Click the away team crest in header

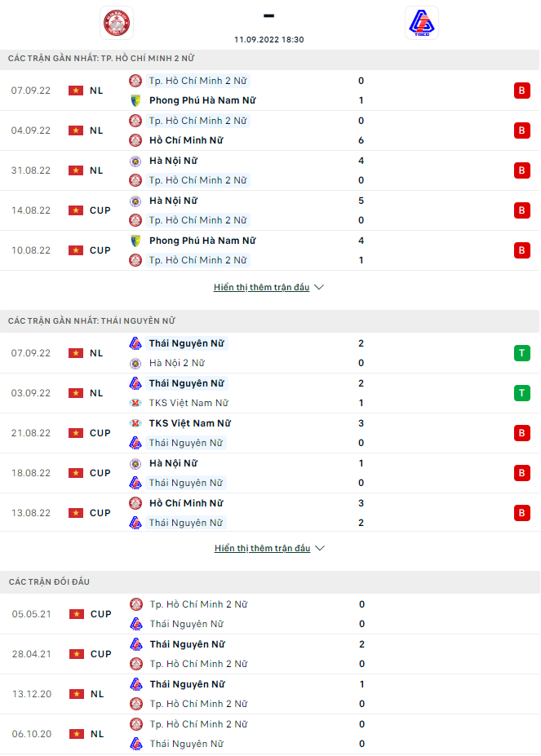click(422, 23)
